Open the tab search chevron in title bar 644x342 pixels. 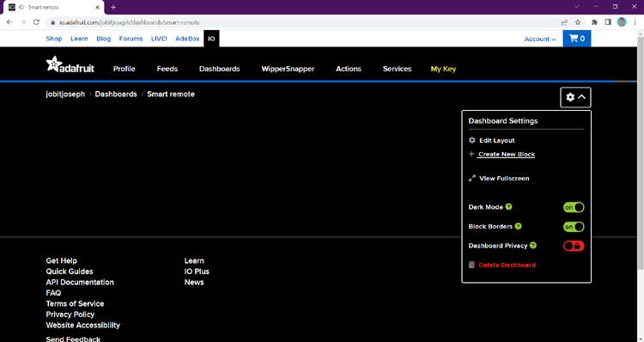point(577,7)
